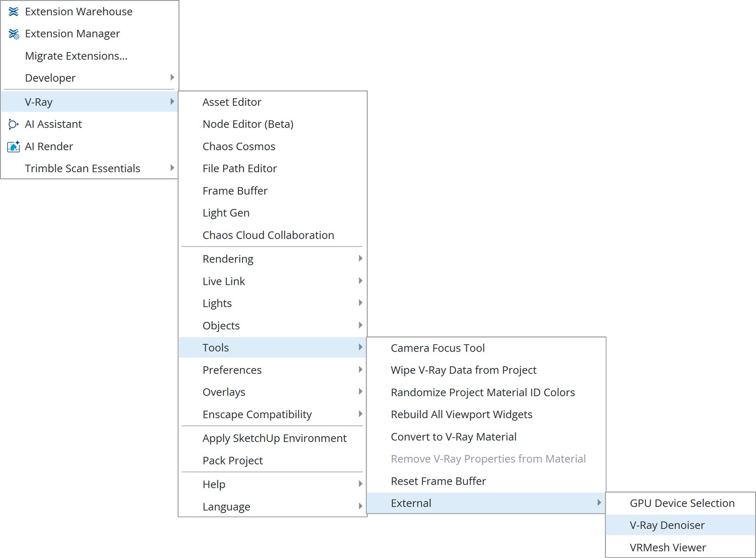This screenshot has height=558, width=756.
Task: Open Enscape Compatibility submenu
Action: click(273, 414)
